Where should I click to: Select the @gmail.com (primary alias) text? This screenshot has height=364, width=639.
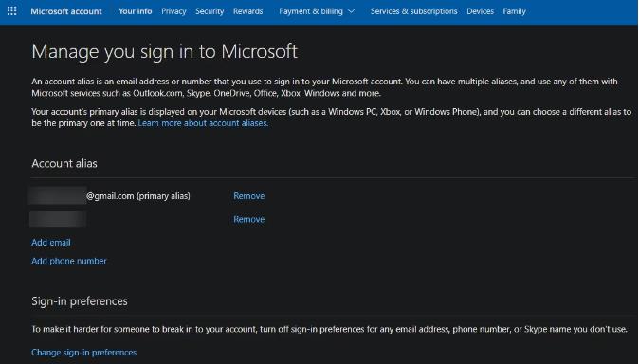point(138,196)
